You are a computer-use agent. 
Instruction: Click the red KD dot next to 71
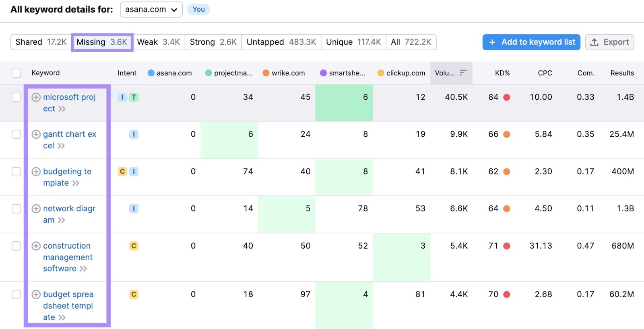[x=507, y=246]
